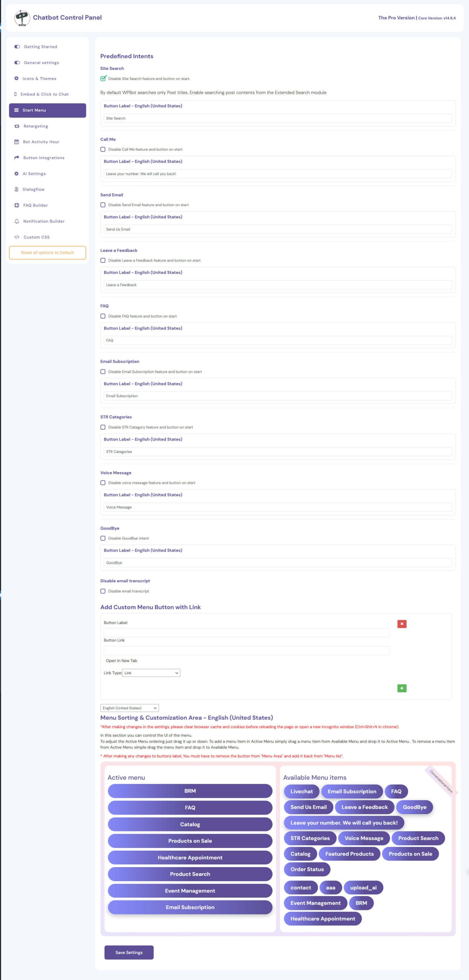
Task: Click the AI Settings gear icon
Action: (16, 174)
